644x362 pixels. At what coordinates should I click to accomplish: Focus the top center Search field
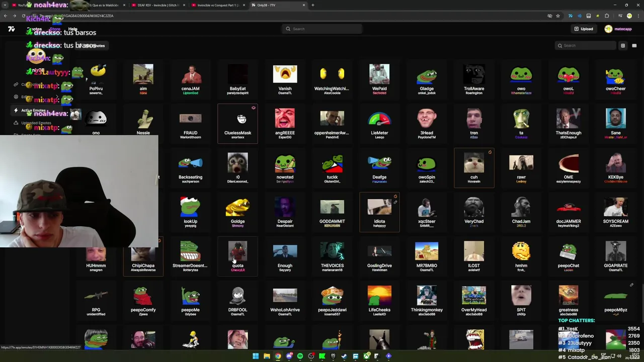coord(322,29)
